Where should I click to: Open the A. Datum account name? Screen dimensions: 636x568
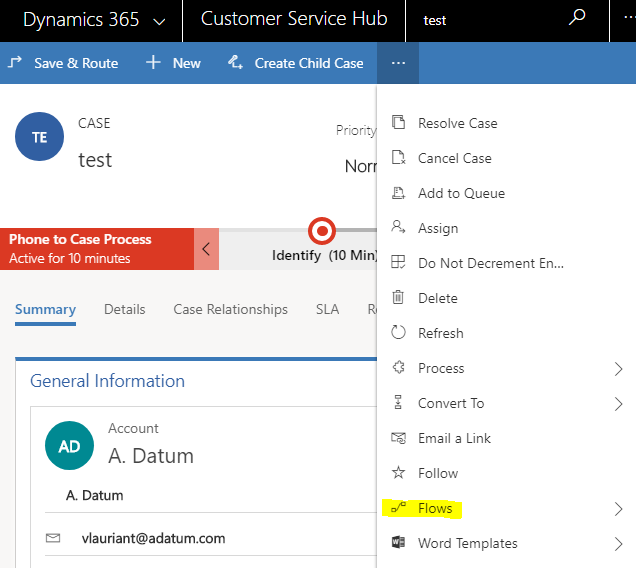pos(151,456)
